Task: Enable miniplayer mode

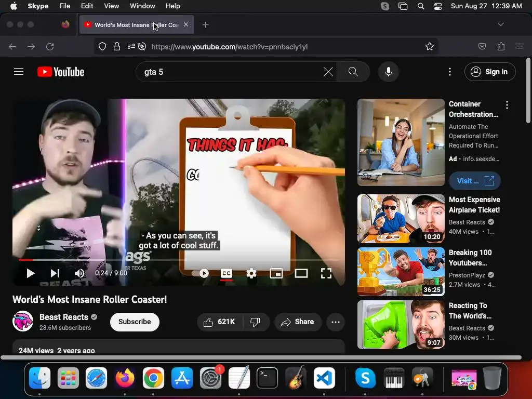Action: point(276,273)
